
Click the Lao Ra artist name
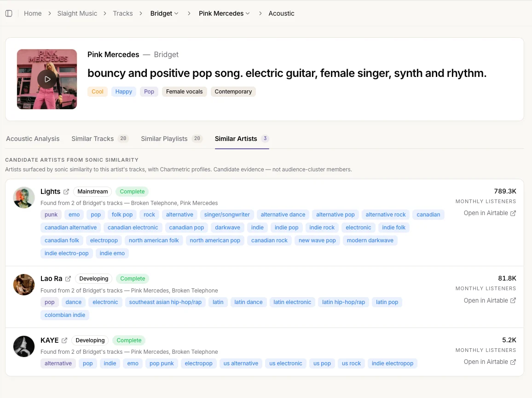(x=51, y=279)
